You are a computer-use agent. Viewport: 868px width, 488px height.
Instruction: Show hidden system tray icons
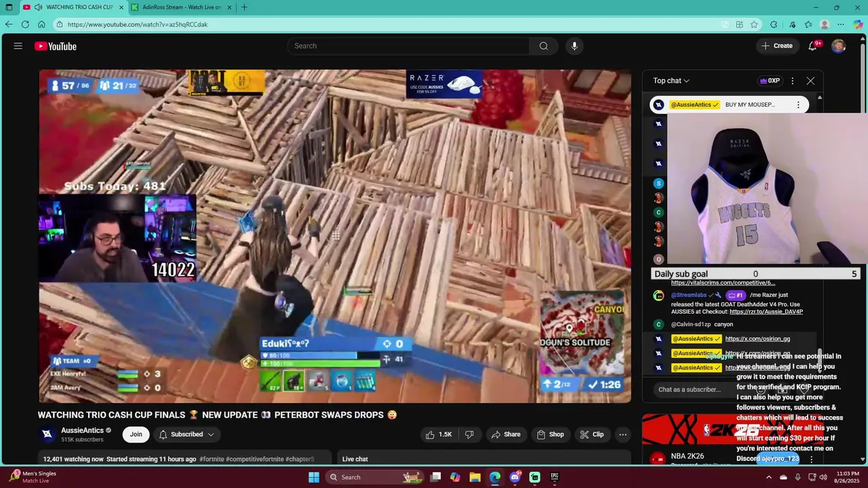coord(768,477)
